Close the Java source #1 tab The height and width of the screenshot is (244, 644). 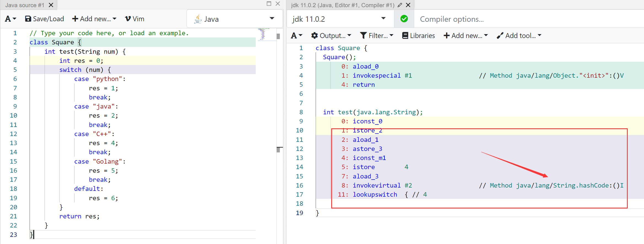coord(51,5)
